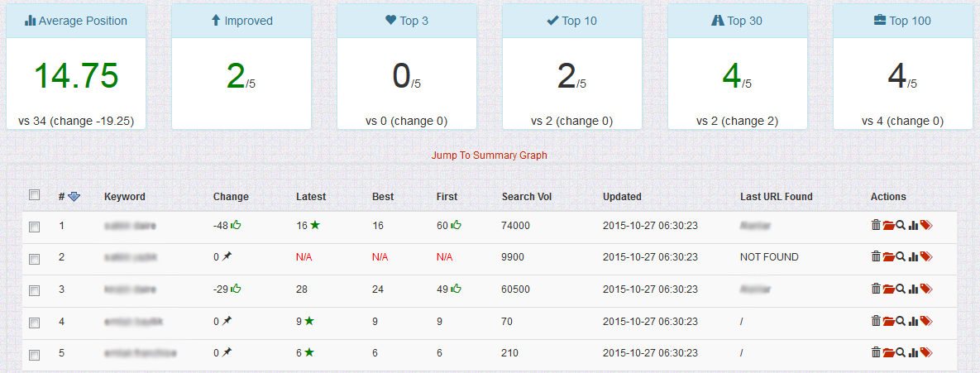This screenshot has width=980, height=373.
Task: Click the -29 change value
Action: [221, 289]
